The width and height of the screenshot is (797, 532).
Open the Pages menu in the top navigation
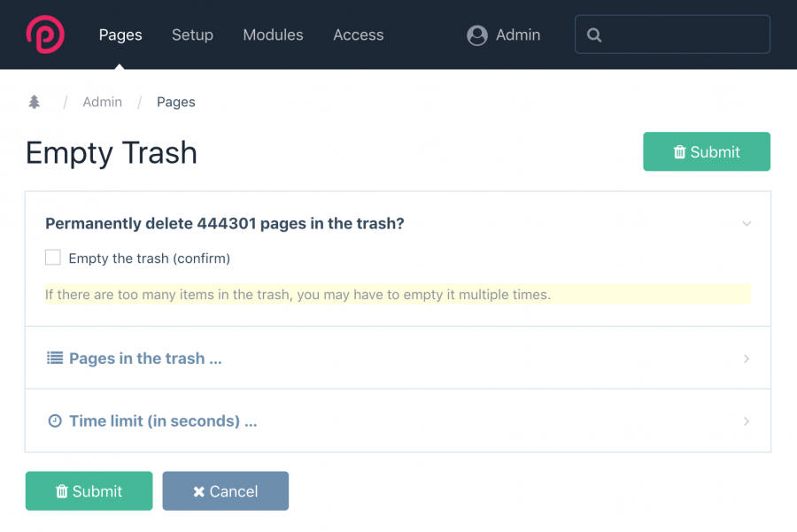point(120,35)
